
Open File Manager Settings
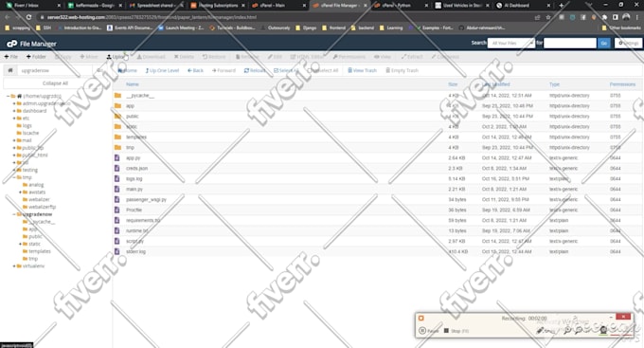(x=629, y=43)
